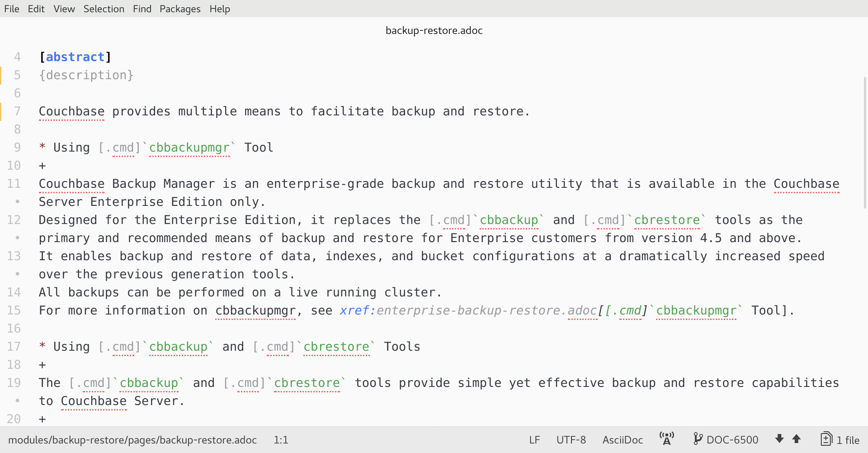Select line number 7 in the gutter
868x453 pixels.
pyautogui.click(x=17, y=111)
